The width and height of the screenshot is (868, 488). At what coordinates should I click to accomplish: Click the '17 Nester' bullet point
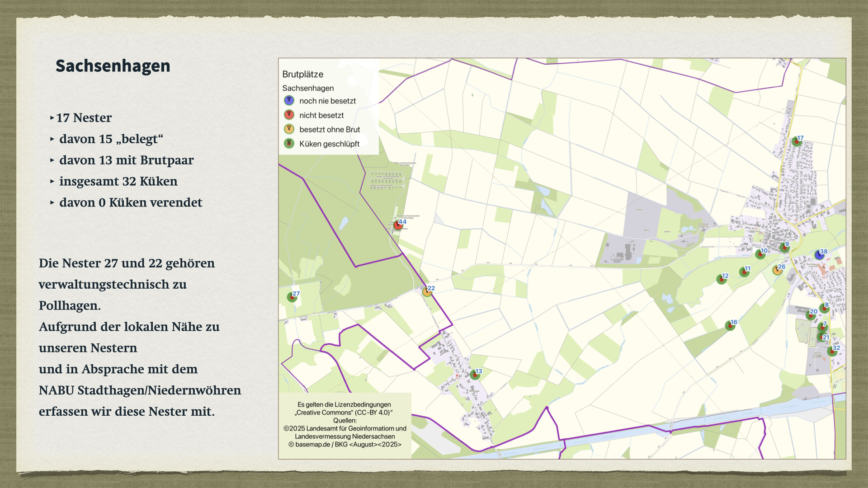tap(84, 118)
